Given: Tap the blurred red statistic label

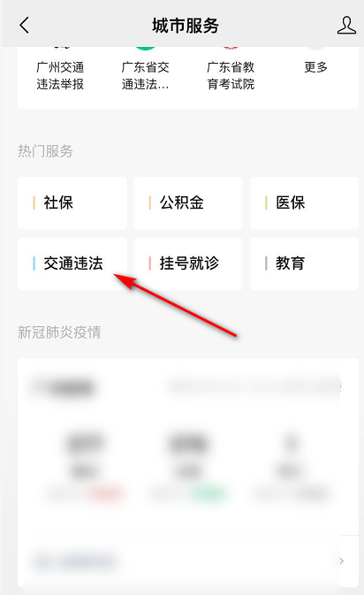Looking at the screenshot, I should point(105,493).
